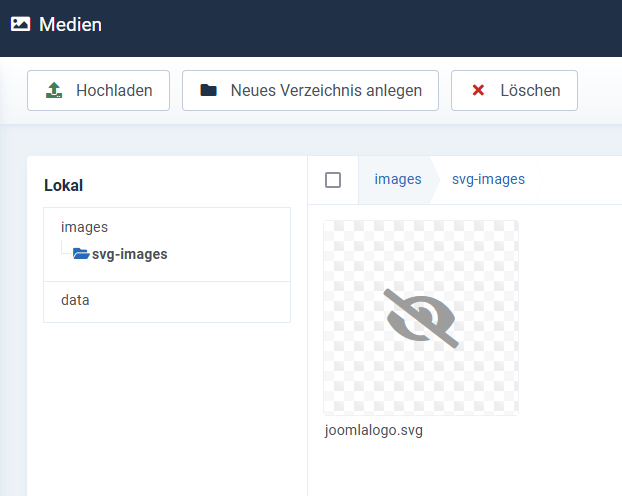Screen dimensions: 622x496
Task: Create new folder via Neues Verzeichnis anlegen
Action: tap(310, 90)
